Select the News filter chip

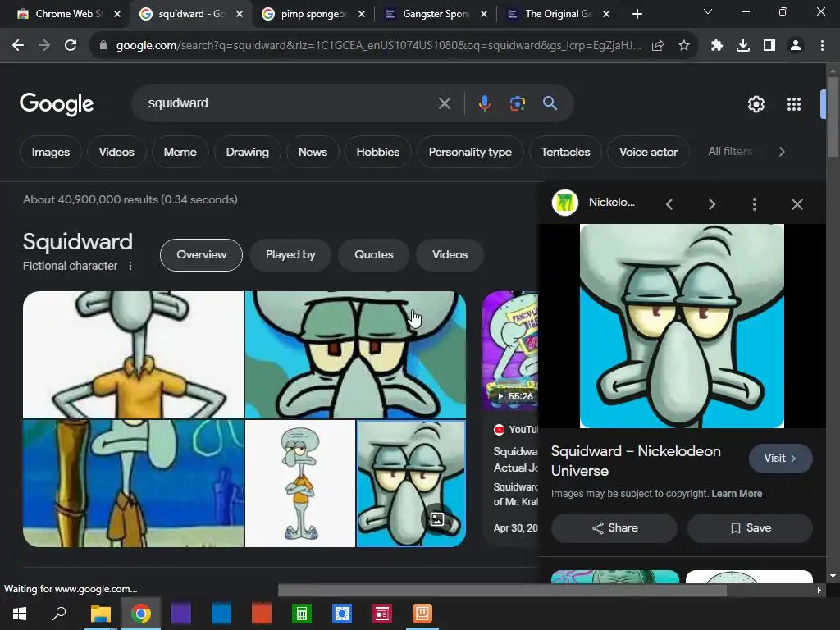coord(313,152)
